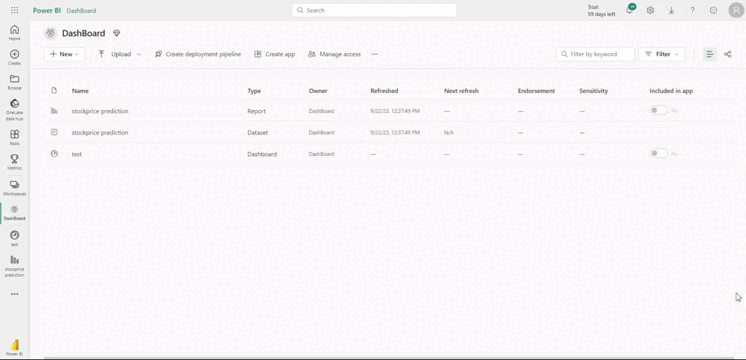Go to Home in the sidebar
The width and height of the screenshot is (746, 360).
(14, 32)
